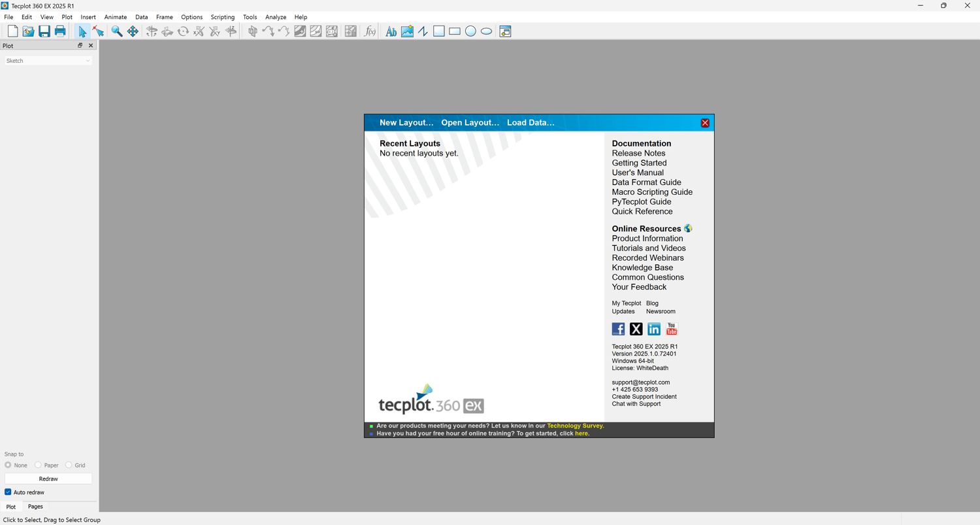Select the Grid snap option
The height and width of the screenshot is (525, 980).
click(x=75, y=466)
